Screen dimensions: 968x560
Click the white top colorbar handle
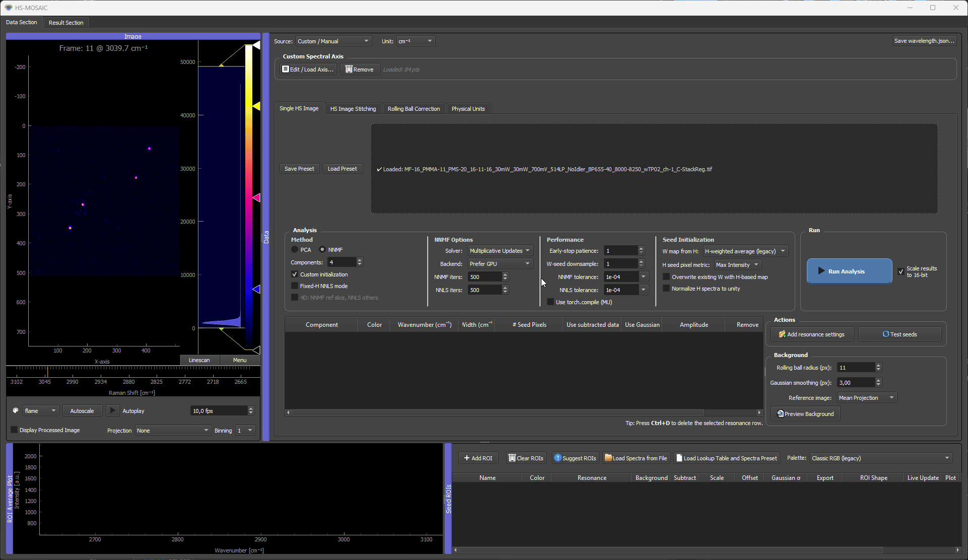point(256,45)
